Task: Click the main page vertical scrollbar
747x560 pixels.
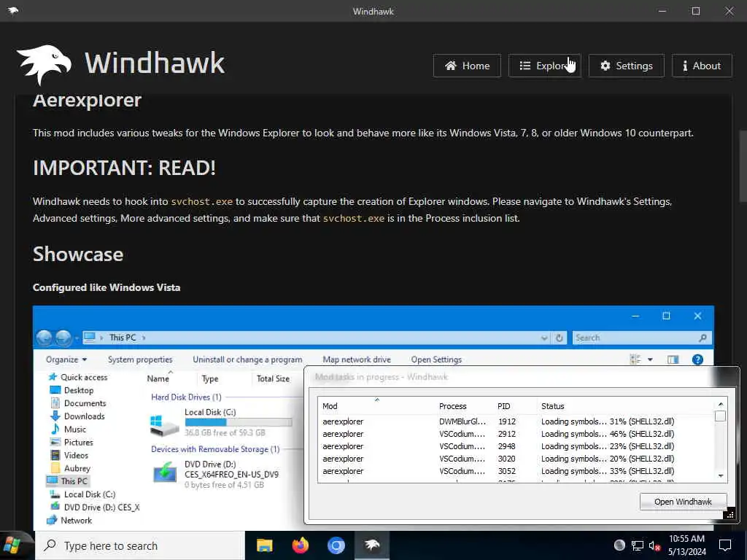Action: [742, 167]
